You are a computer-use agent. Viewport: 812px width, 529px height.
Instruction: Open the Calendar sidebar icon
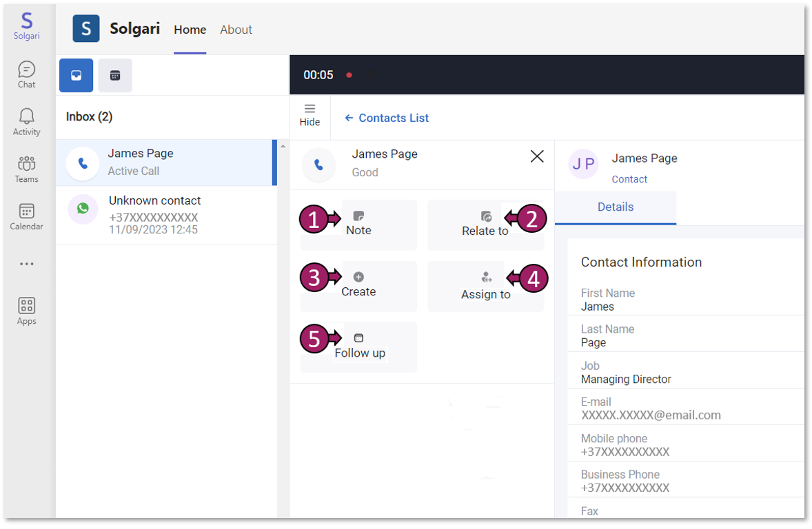26,216
